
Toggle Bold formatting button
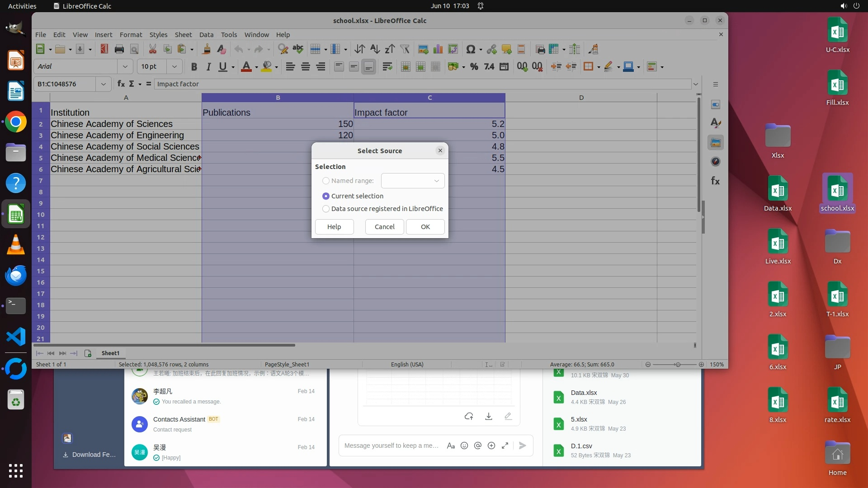point(194,67)
